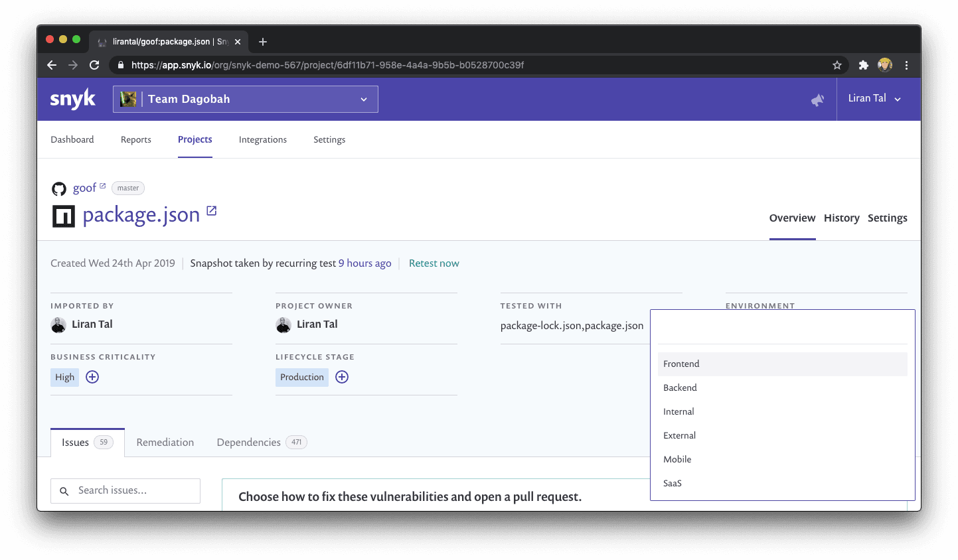The image size is (958, 560).
Task: Click the external link icon beside package.json
Action: point(212,210)
